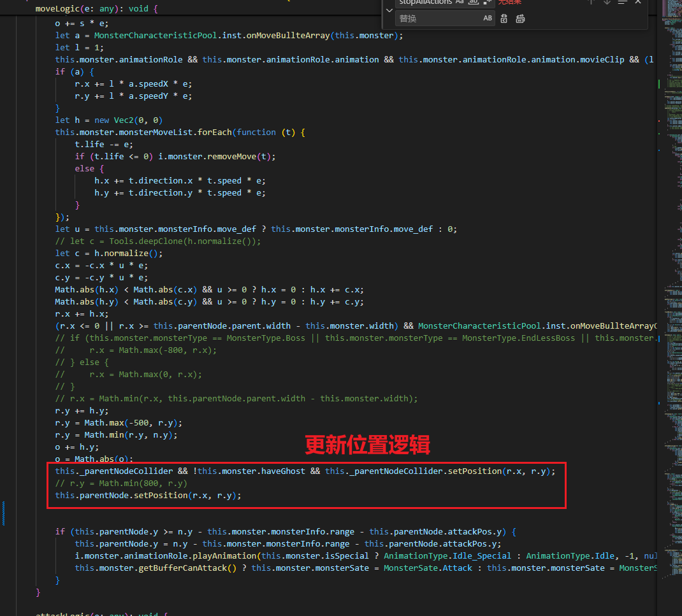Click the line 'c.y = -c.y * u * e;'
Viewport: 682px width, 616px height.
pos(101,278)
